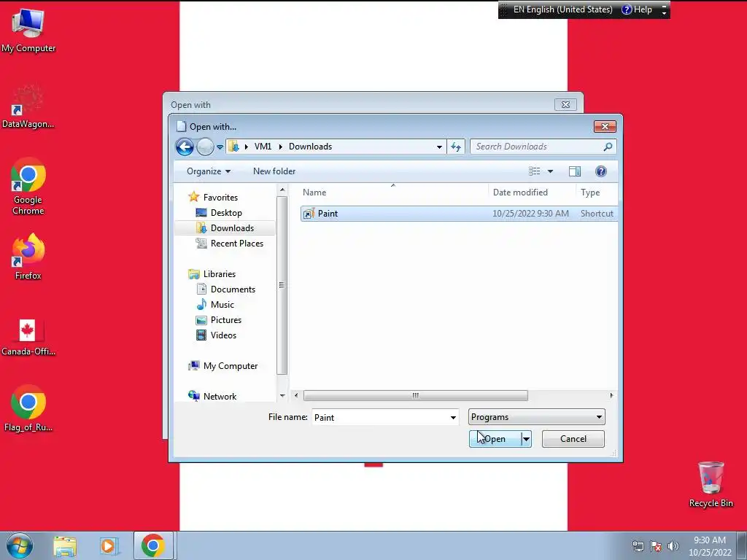Open Firefox desktop shortcut
Image resolution: width=747 pixels, height=560 pixels.
pos(28,257)
